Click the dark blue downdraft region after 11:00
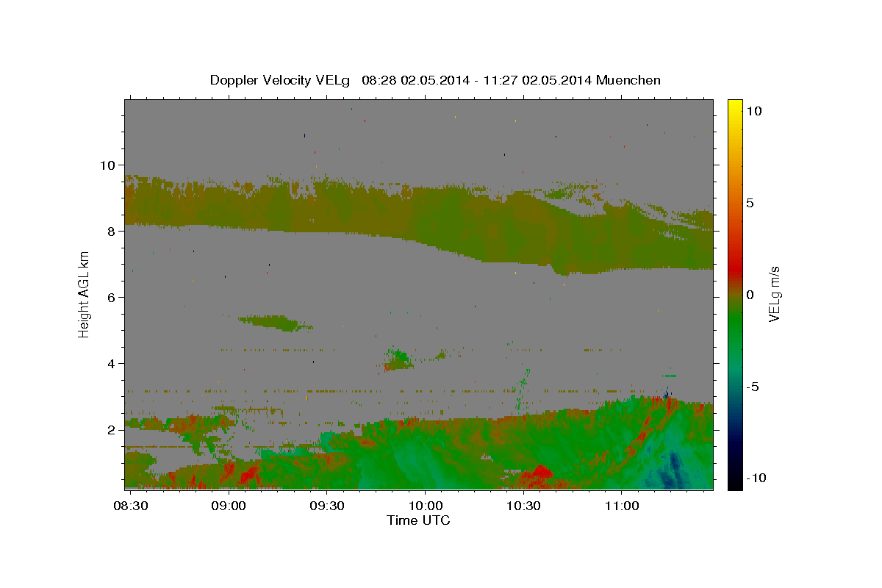 point(673,470)
